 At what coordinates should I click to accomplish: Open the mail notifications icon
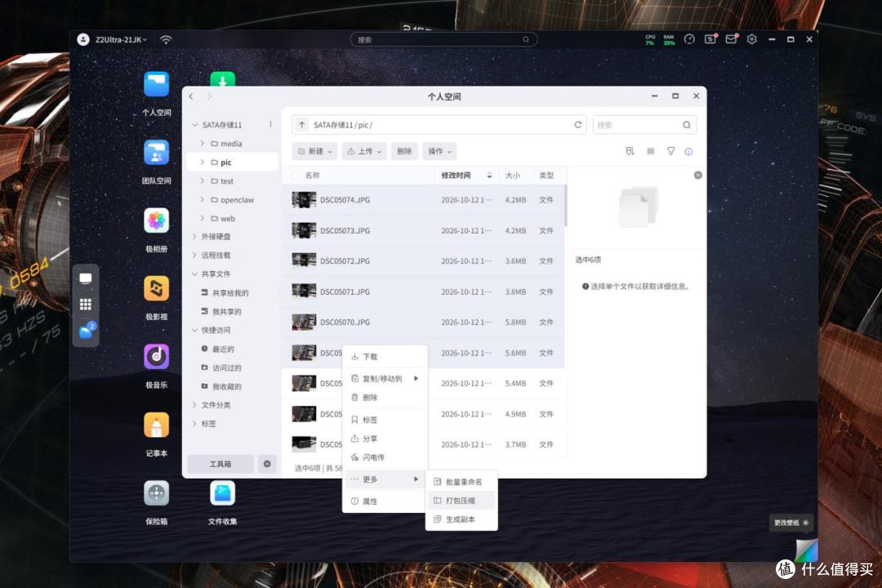731,39
